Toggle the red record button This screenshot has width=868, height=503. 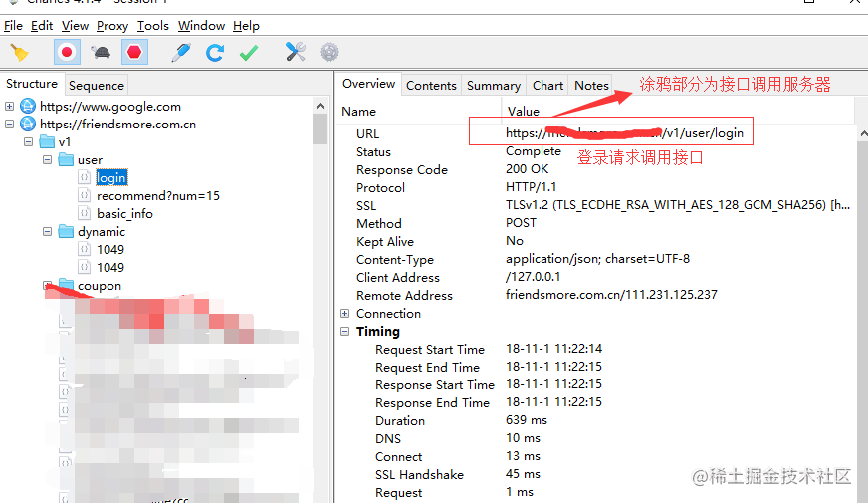pyautogui.click(x=67, y=52)
